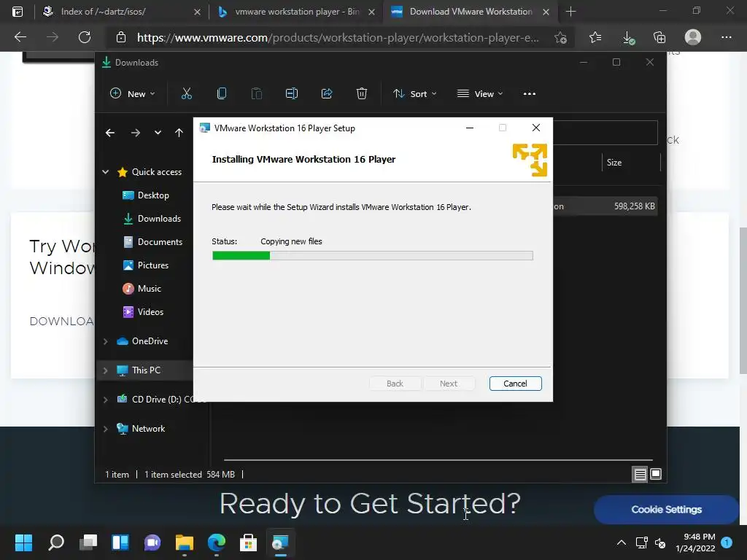
Task: Go back in File Explorer navigation
Action: (110, 133)
